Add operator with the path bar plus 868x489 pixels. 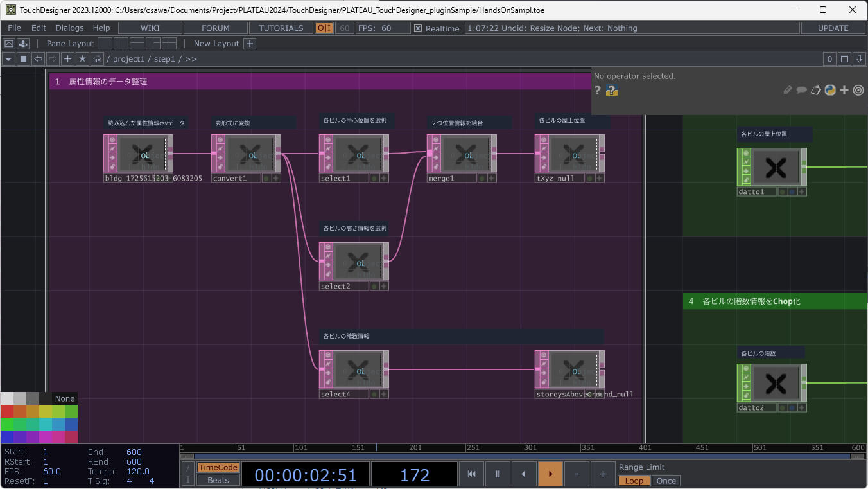[x=67, y=59]
